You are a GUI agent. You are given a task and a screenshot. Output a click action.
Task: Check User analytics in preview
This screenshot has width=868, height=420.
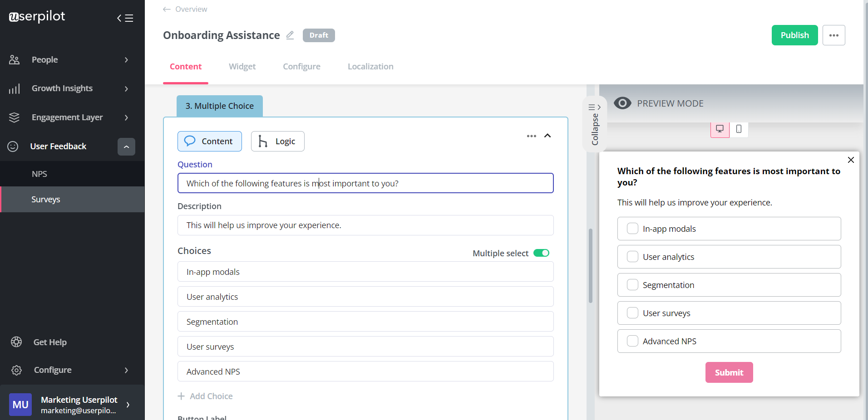click(x=632, y=257)
